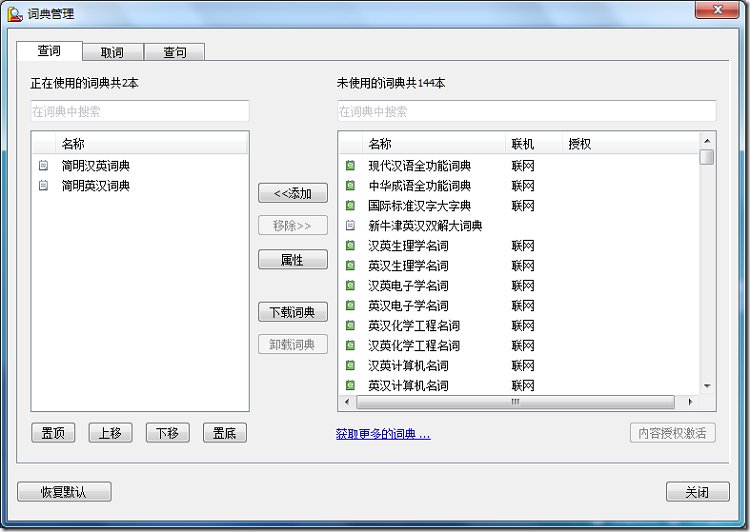
Task: Click the green icon beside 英汉生理学名词
Action: (x=351, y=266)
